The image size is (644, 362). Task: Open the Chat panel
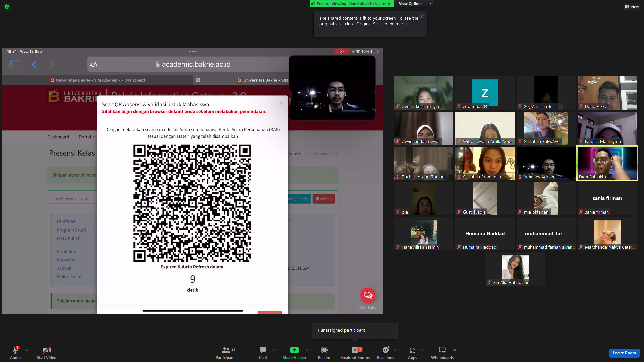pos(263,353)
